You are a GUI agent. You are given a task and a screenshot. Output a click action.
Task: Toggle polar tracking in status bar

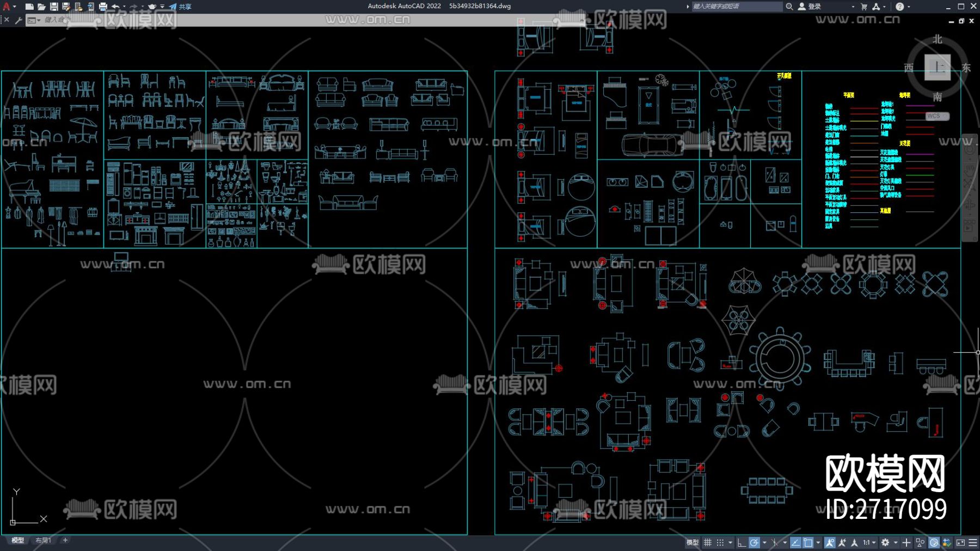pyautogui.click(x=754, y=542)
